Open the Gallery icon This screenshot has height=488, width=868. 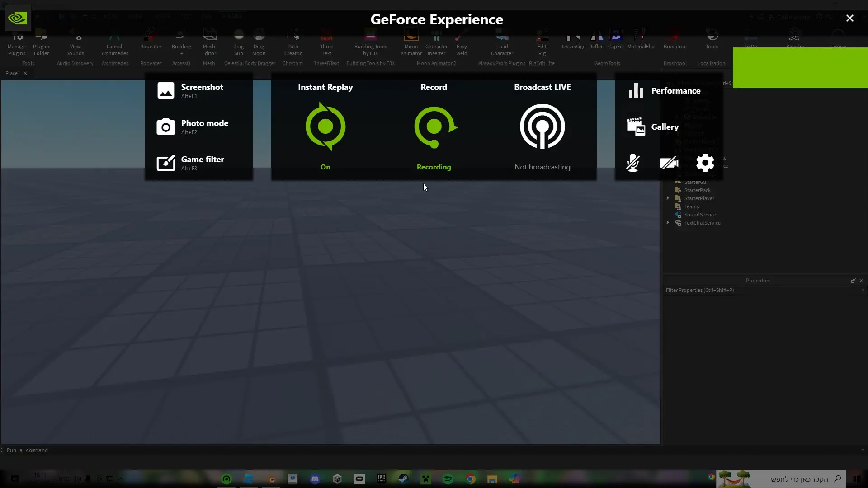636,127
